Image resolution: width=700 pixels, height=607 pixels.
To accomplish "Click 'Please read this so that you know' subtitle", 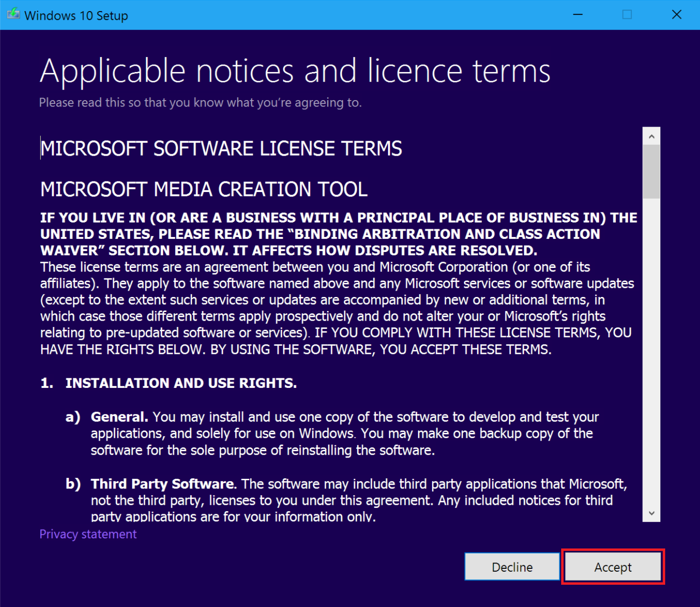I will (x=200, y=103).
